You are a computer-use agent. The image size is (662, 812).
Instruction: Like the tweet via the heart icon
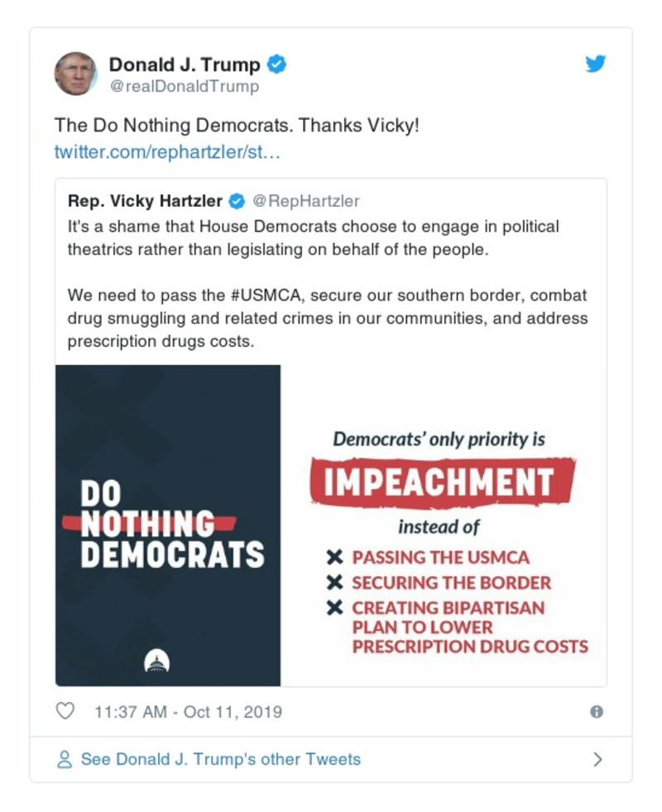[x=64, y=711]
